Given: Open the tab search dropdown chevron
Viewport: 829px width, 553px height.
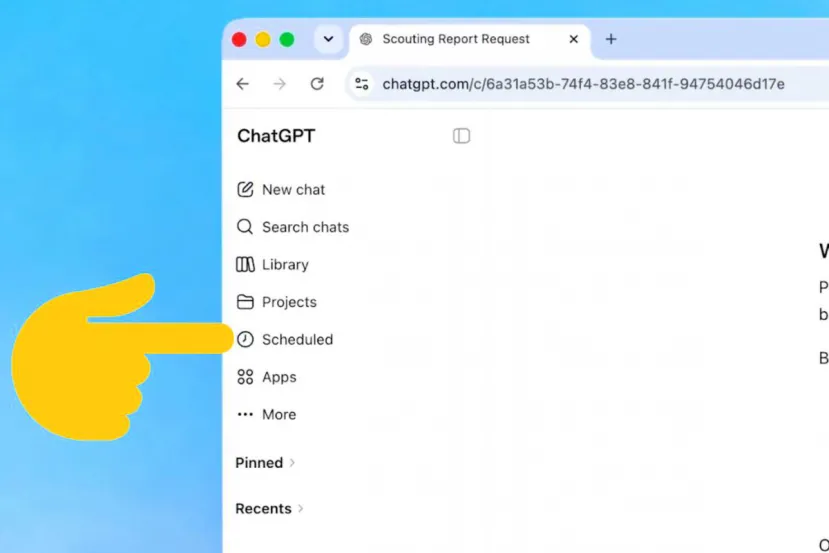Looking at the screenshot, I should click(328, 39).
